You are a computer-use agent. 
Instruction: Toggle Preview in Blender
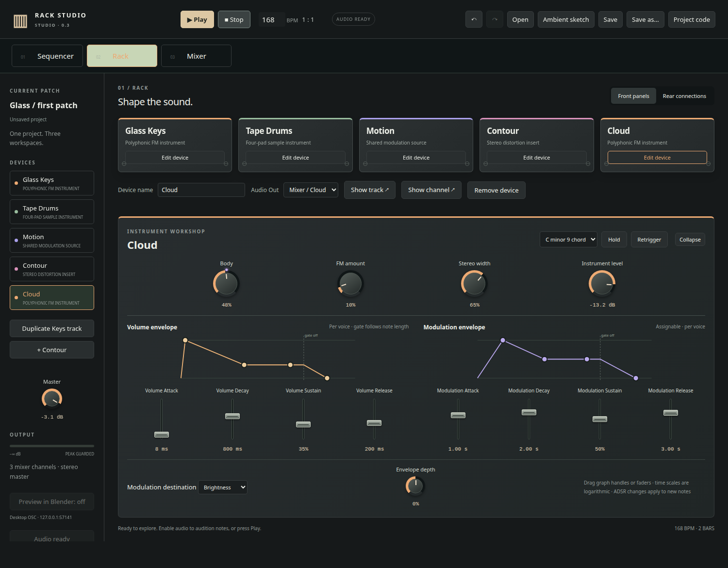point(52,502)
